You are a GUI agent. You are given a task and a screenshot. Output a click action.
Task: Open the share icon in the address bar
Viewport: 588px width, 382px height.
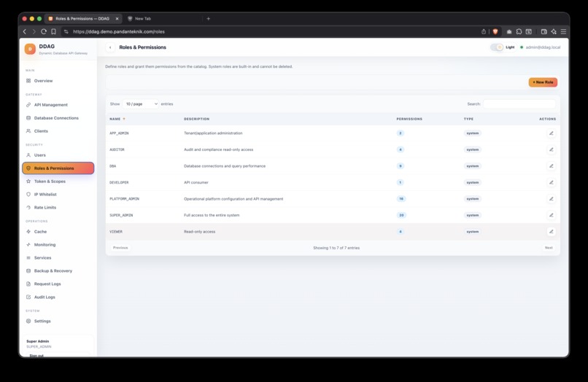484,31
